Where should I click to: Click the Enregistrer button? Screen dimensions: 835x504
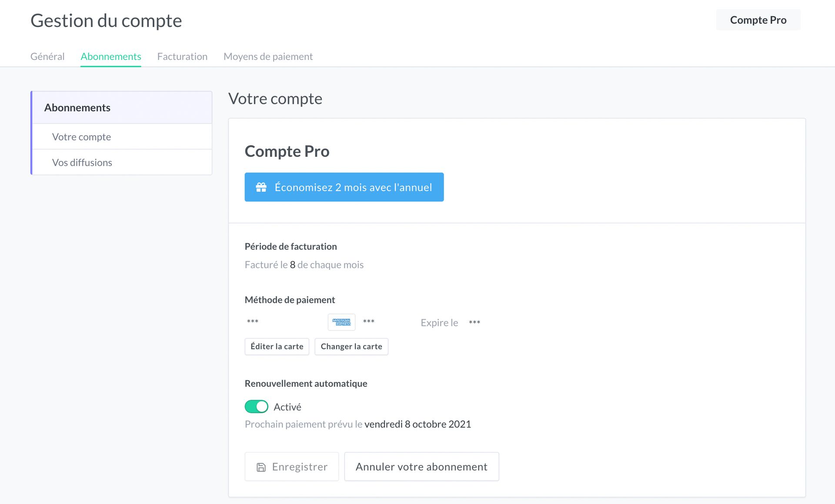[x=291, y=467]
